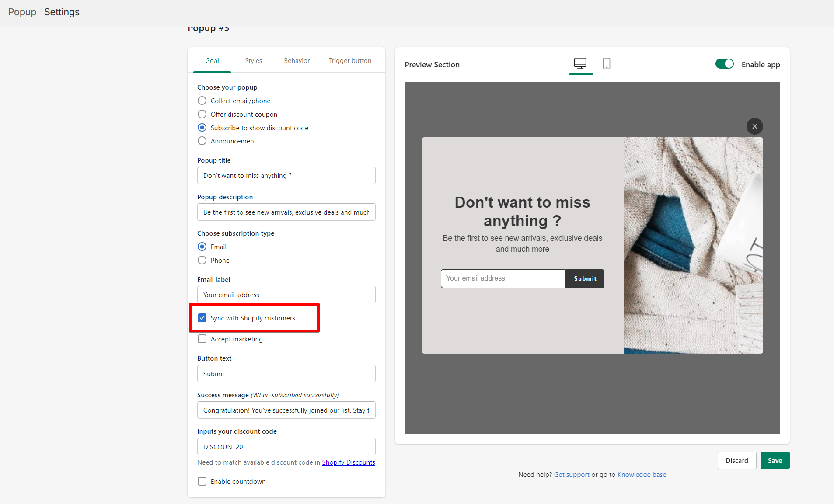Viewport: 834px width, 504px height.
Task: Open the Trigger button tab
Action: [350, 61]
